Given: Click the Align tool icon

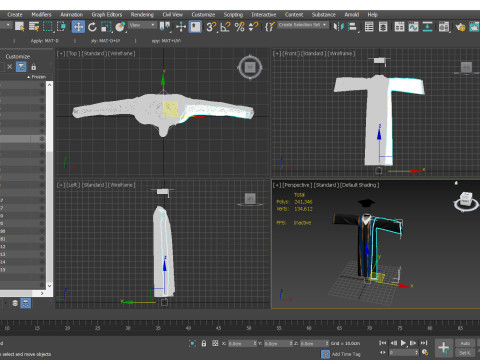Looking at the screenshot, I should (352, 27).
